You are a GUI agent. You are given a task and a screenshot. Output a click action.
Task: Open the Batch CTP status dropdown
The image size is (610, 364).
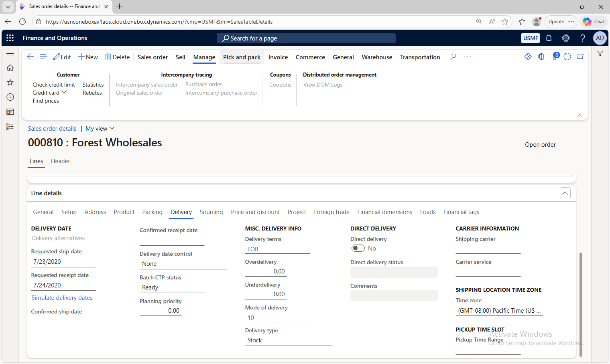tap(172, 287)
